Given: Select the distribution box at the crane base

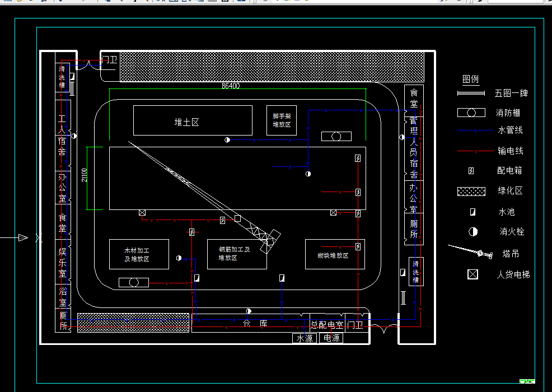Looking at the screenshot, I should click(x=222, y=221).
